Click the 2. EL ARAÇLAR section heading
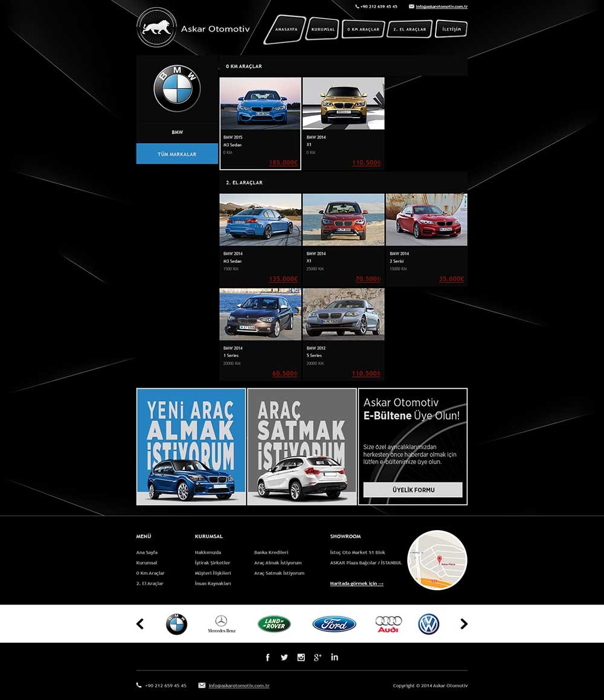604x700 pixels. click(x=244, y=182)
